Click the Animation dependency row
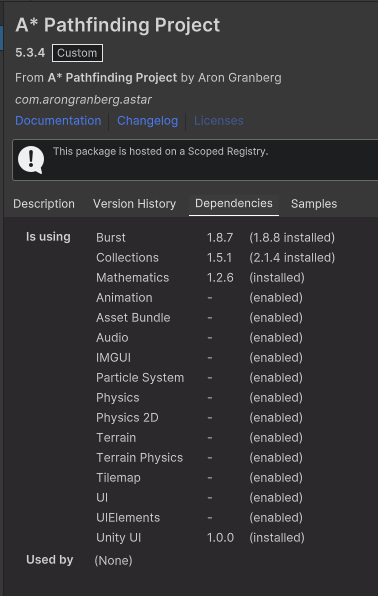Screen dimensions: 378x596 pyautogui.click(x=200, y=298)
